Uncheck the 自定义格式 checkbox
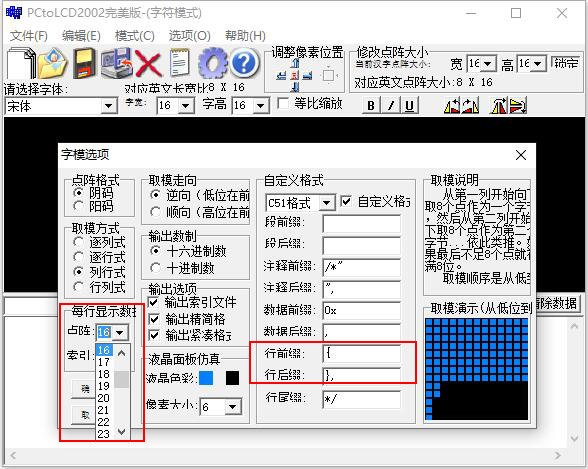The image size is (588, 469). (x=346, y=202)
